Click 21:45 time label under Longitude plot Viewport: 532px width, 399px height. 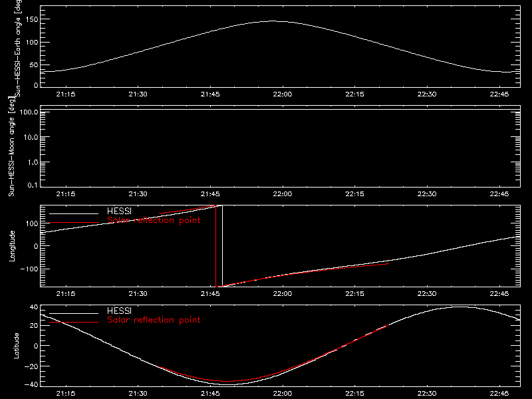pyautogui.click(x=210, y=294)
